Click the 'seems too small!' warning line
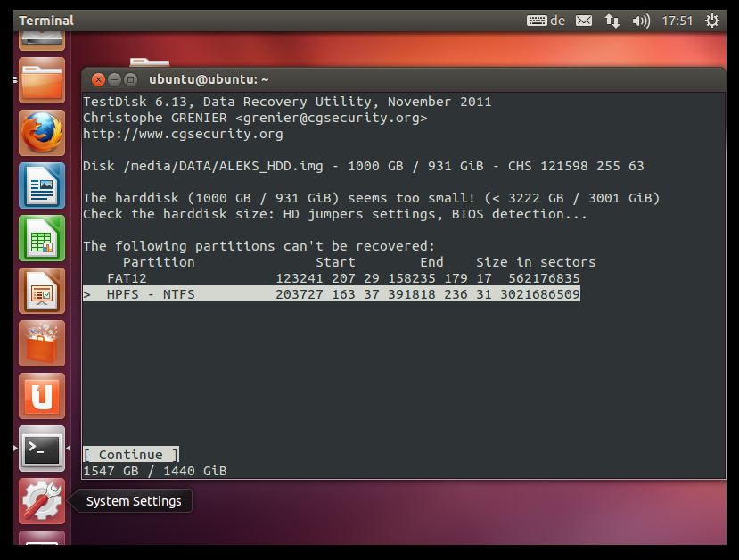739x560 pixels. click(x=372, y=198)
